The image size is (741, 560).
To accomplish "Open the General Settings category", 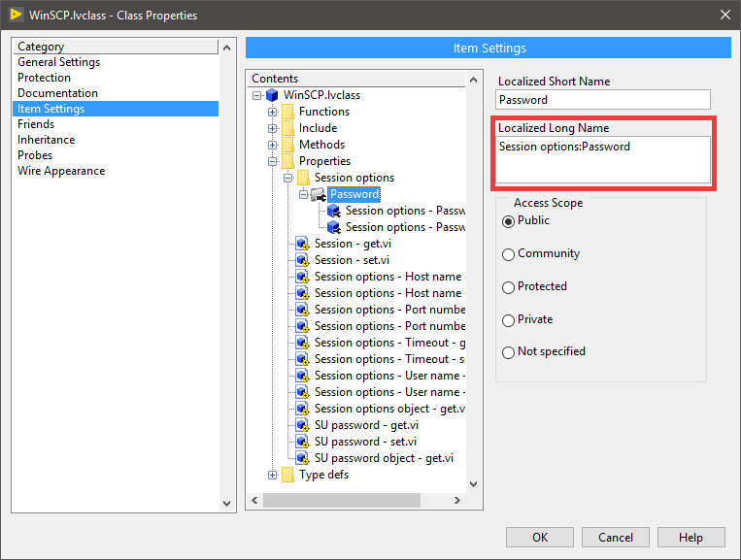I will tap(58, 62).
